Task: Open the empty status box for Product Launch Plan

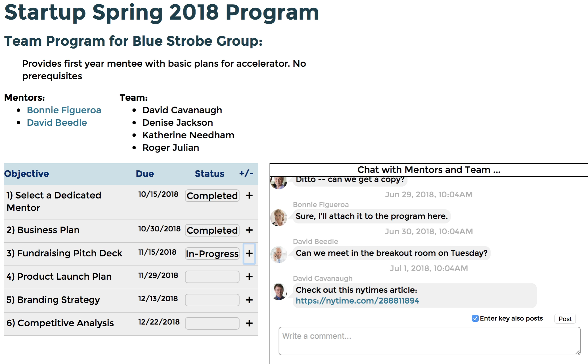Action: [212, 277]
